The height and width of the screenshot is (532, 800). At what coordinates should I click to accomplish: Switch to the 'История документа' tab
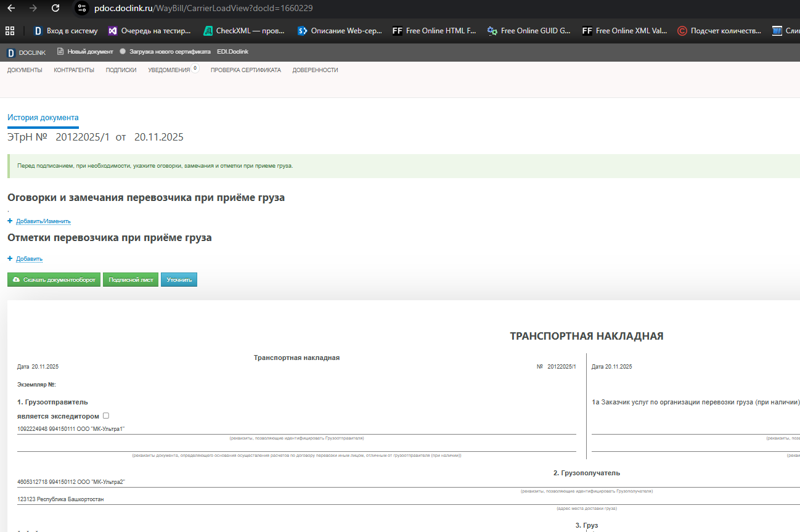pos(43,118)
